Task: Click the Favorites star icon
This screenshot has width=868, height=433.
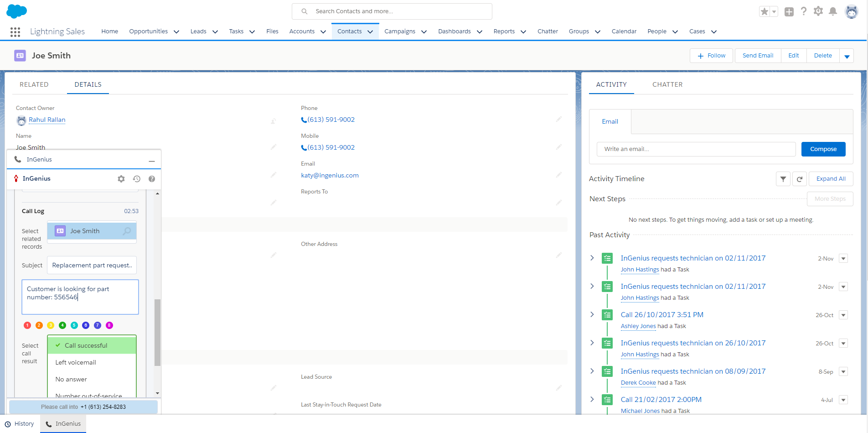Action: (x=764, y=11)
